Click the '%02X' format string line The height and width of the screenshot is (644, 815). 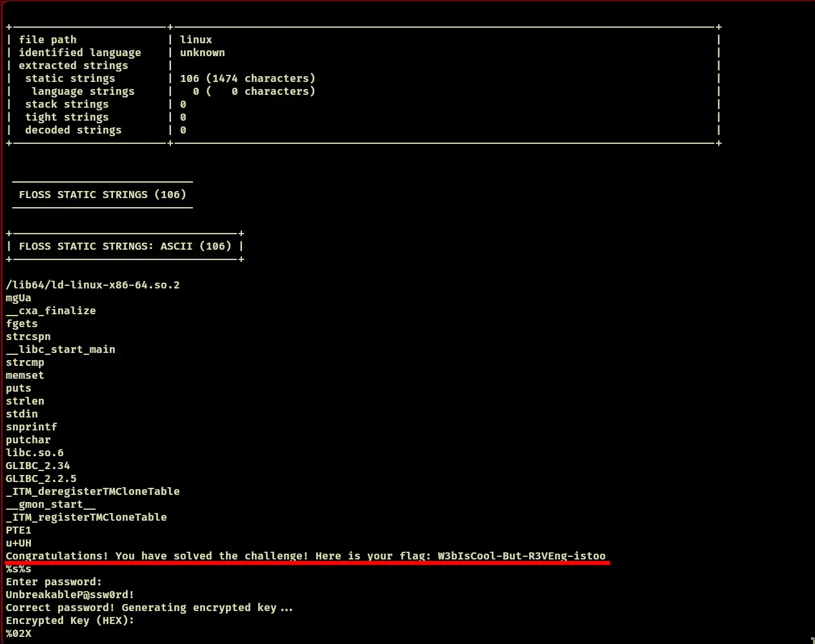pos(18,633)
